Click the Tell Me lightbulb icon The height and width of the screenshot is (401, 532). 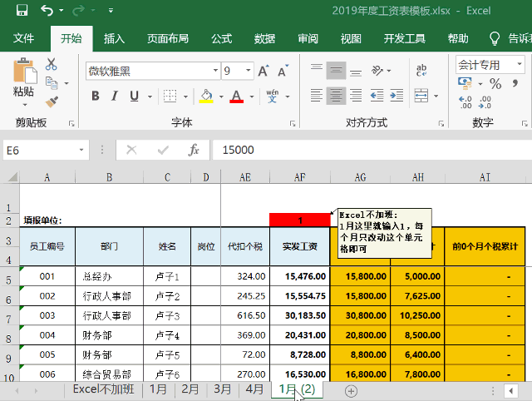495,38
